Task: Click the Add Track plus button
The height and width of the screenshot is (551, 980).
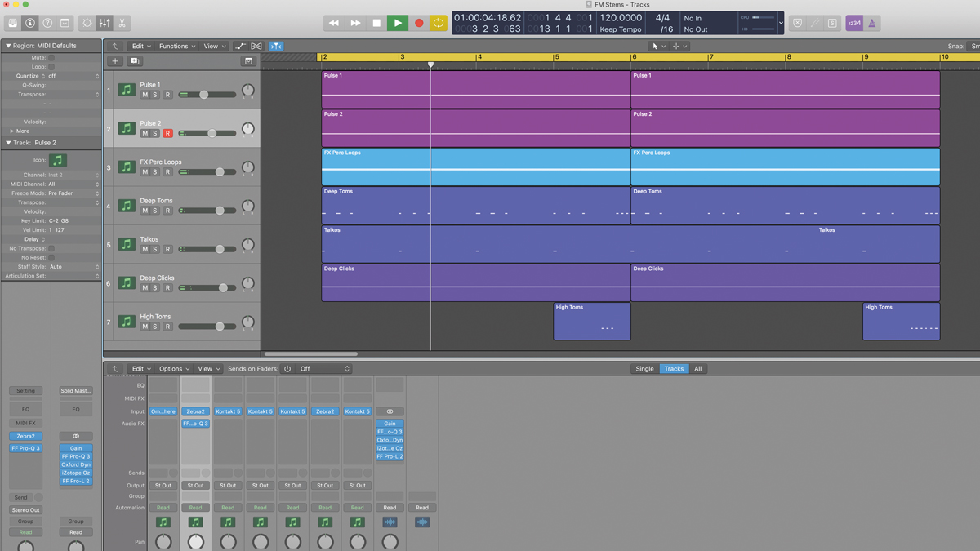Action: (115, 61)
